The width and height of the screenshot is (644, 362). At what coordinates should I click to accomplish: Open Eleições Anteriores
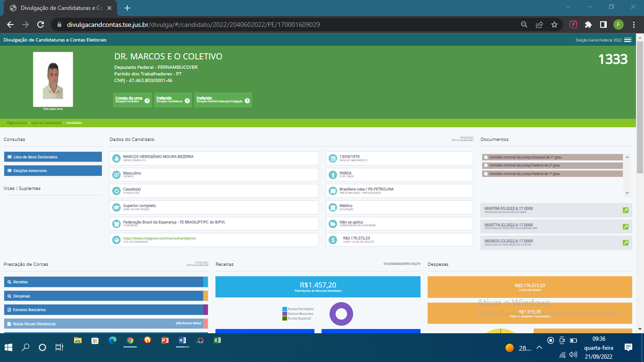(x=53, y=171)
